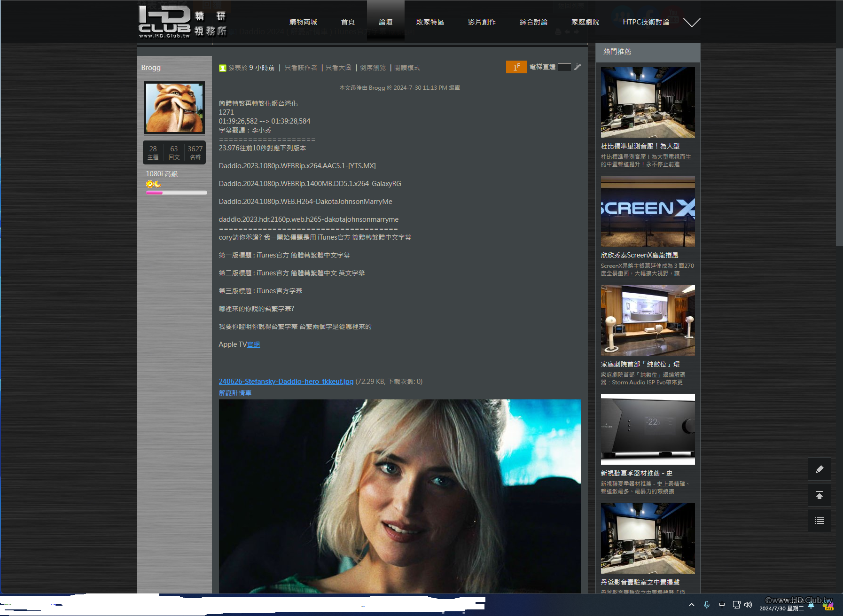The width and height of the screenshot is (843, 616).
Task: Open the notification bell in the taskbar
Action: coord(811,606)
